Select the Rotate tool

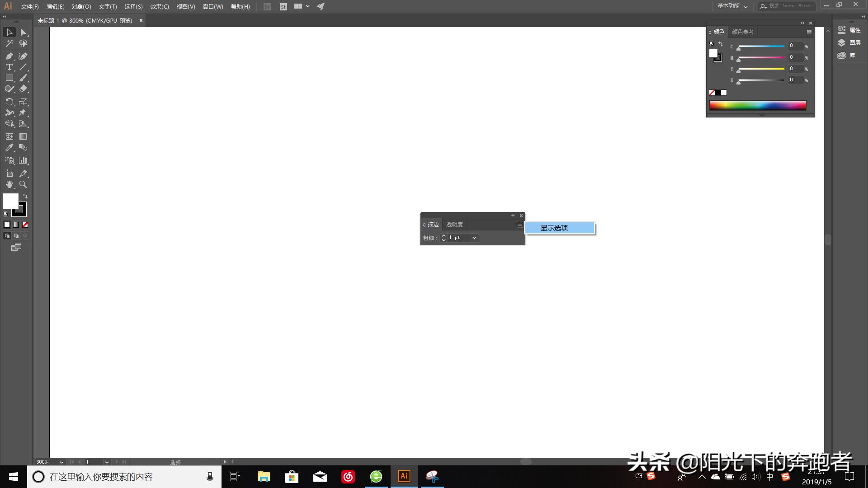point(9,102)
